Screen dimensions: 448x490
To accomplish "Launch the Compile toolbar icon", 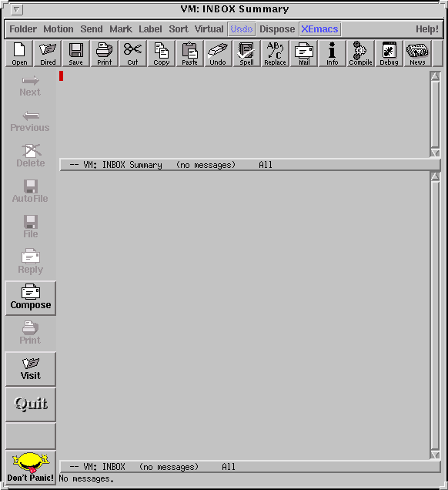I will click(360, 53).
